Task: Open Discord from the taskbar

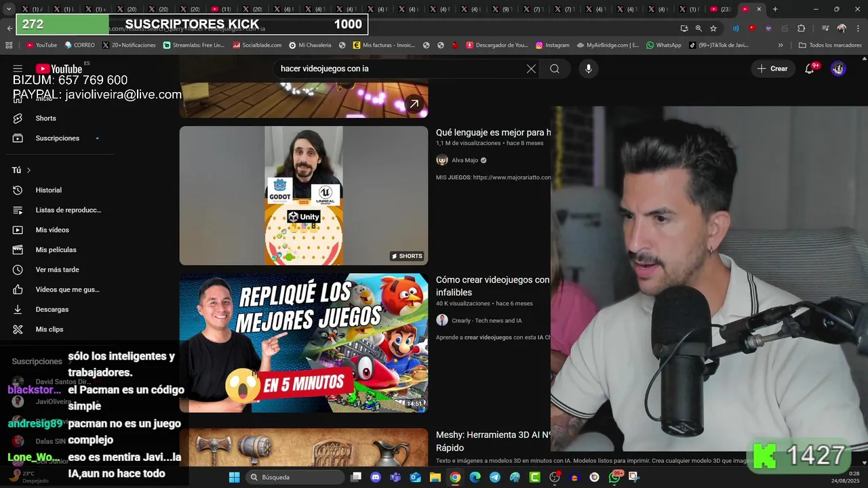Action: point(376,477)
